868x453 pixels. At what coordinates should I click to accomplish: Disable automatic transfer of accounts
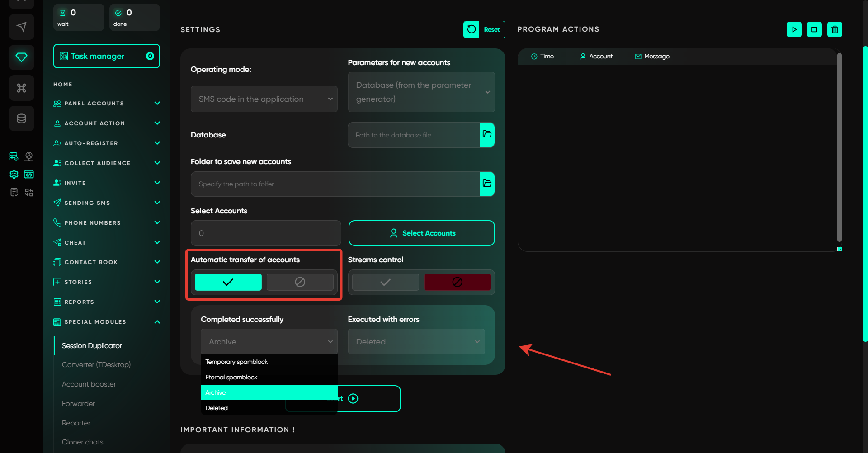coord(300,282)
